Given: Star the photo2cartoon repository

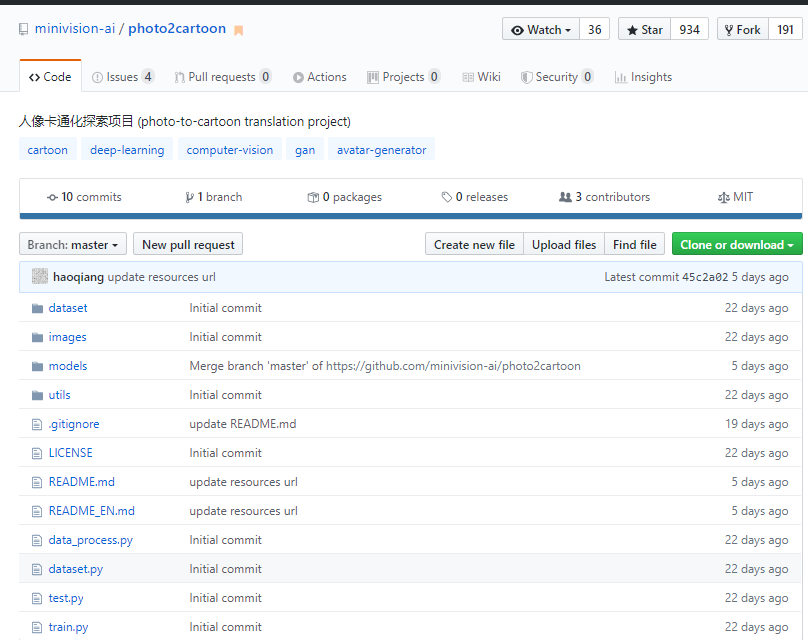Looking at the screenshot, I should click(x=644, y=29).
